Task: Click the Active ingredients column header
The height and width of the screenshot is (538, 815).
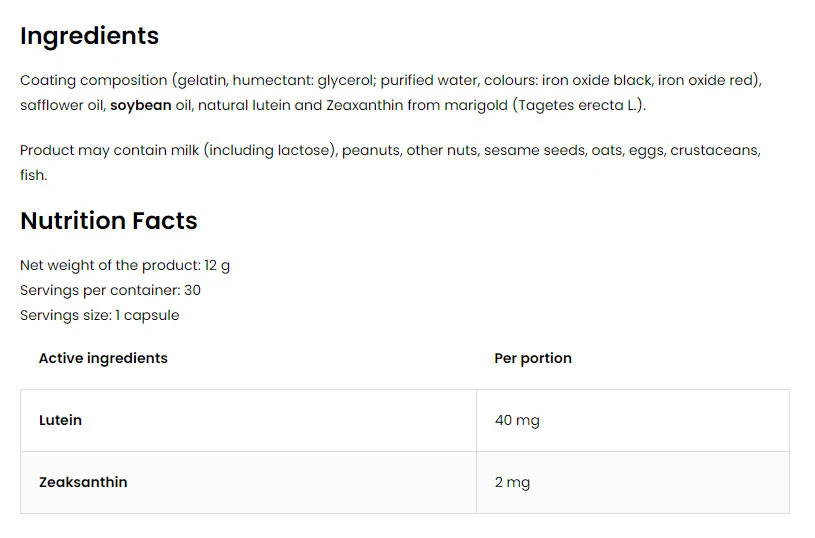Action: tap(103, 358)
